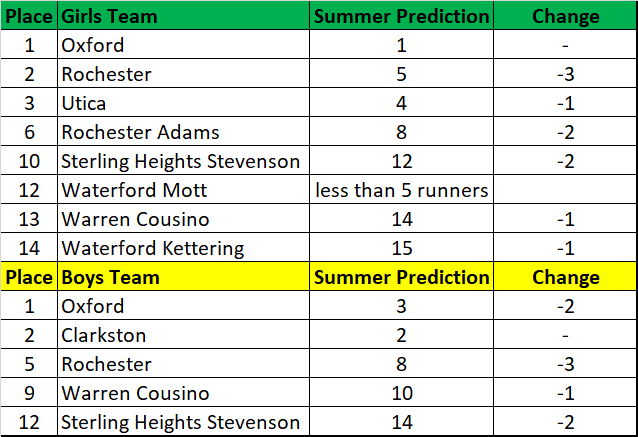Click 'Oxford' under the Boys Team header
Image resolution: width=638 pixels, height=437 pixels.
tap(93, 306)
